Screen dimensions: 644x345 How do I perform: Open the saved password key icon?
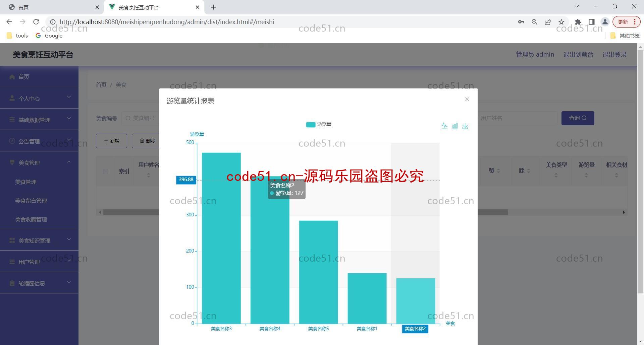pyautogui.click(x=521, y=22)
